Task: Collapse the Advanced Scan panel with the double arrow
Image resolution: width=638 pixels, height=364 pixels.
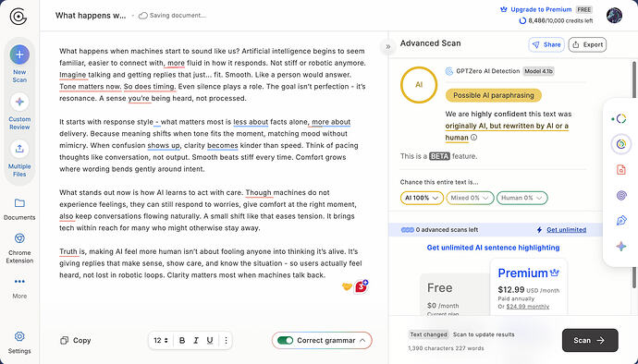Action: (x=387, y=46)
